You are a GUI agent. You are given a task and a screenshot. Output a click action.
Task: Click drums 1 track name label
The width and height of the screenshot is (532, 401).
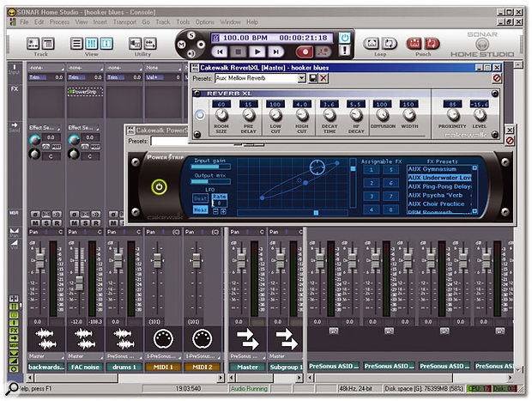(124, 367)
